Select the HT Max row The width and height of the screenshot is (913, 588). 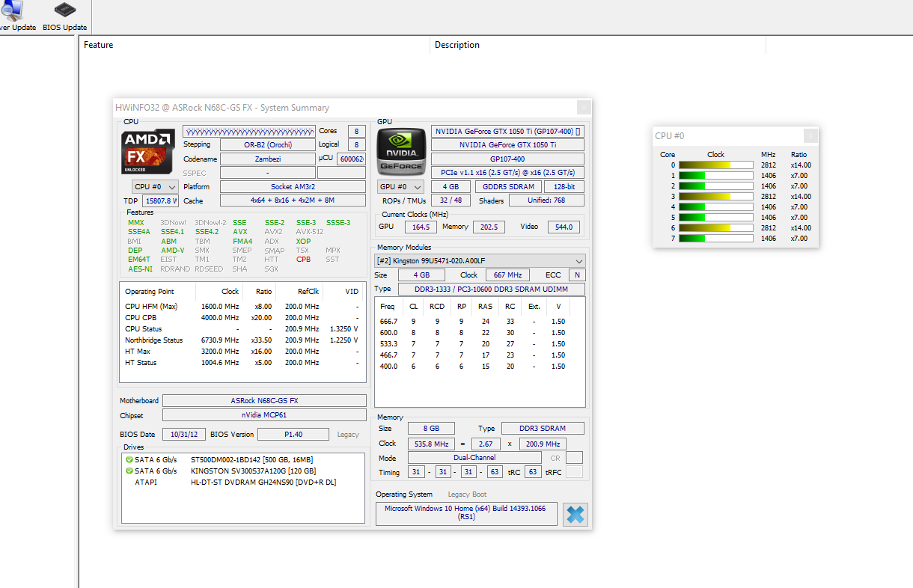pos(242,352)
